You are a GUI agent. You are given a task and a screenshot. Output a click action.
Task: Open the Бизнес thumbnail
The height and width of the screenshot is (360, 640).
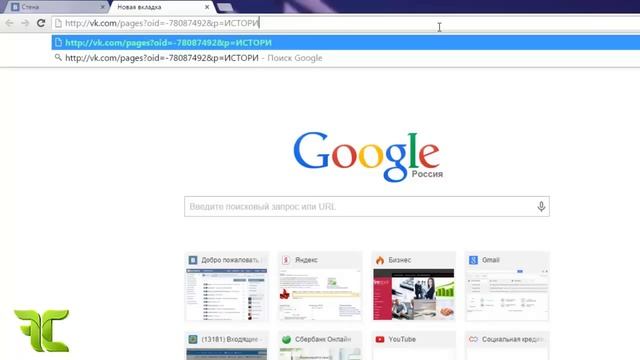[413, 294]
